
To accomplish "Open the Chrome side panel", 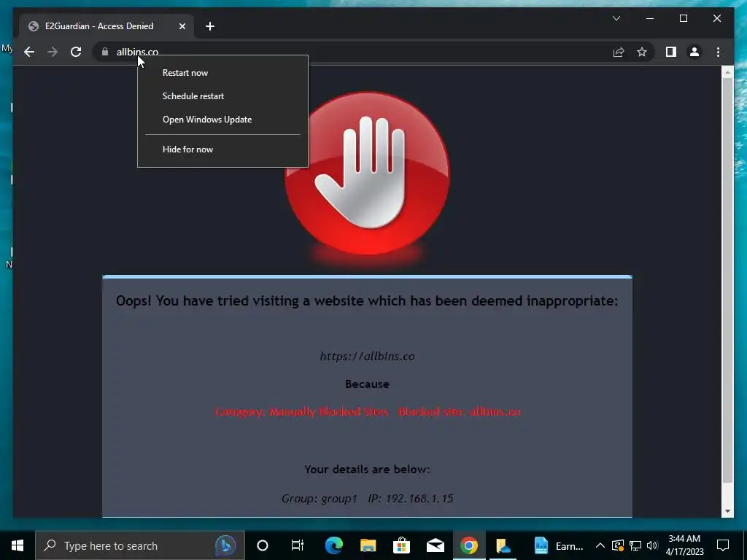I will pos(671,52).
